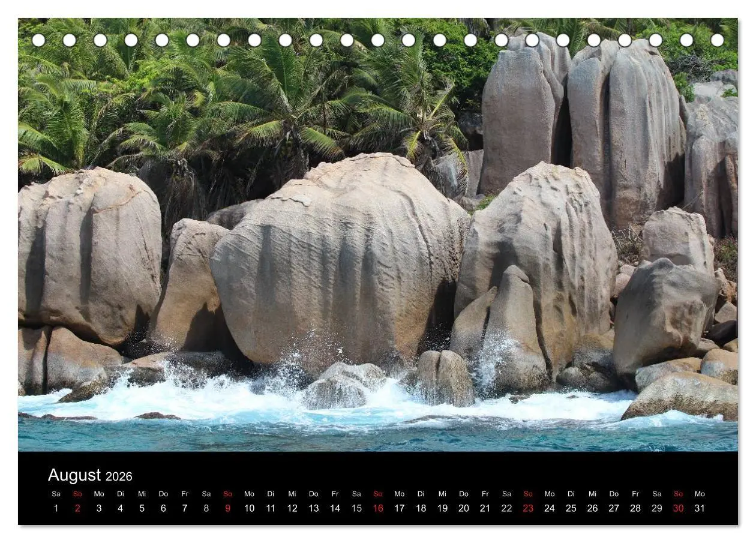The image size is (756, 543).
Task: Select date 7 in the calendar
Action: pyautogui.click(x=185, y=508)
